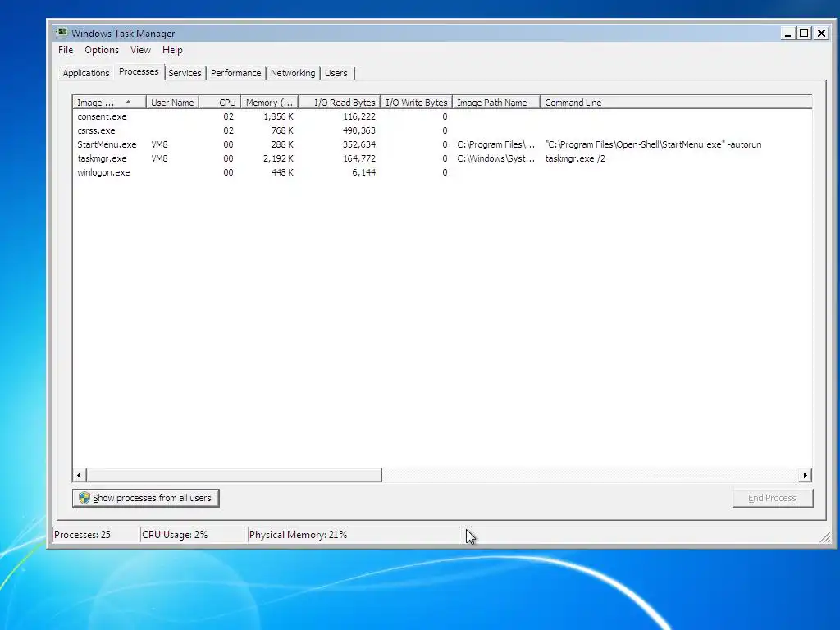Sort by I/O Write Bytes column header

416,103
